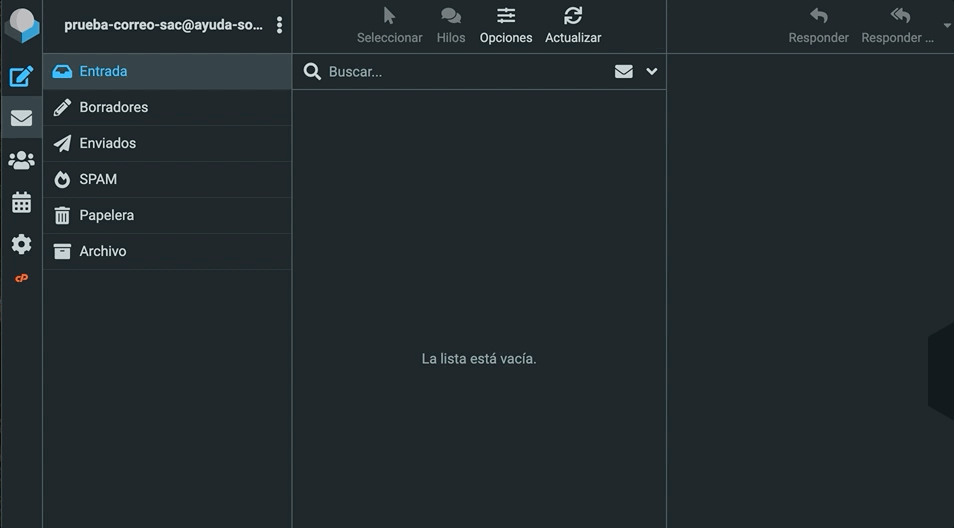Open the Calendar section

pos(21,202)
